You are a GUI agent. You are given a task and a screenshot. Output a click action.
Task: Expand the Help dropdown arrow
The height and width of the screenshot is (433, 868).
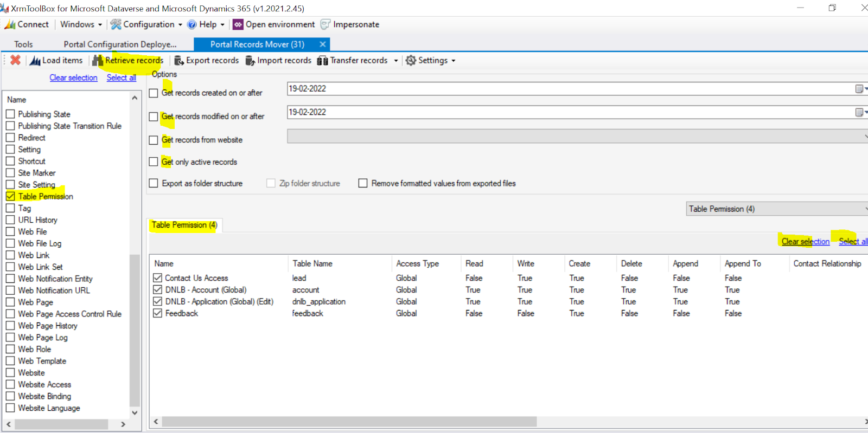tap(222, 24)
